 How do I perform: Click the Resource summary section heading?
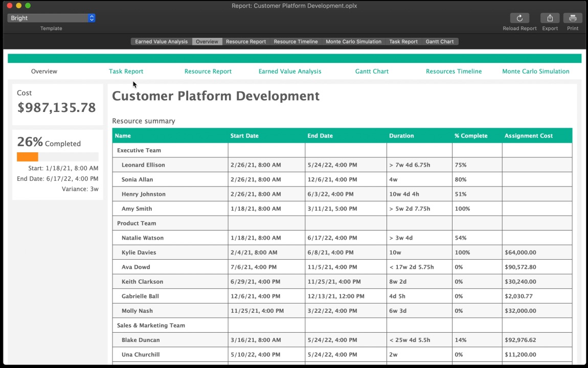coord(144,121)
